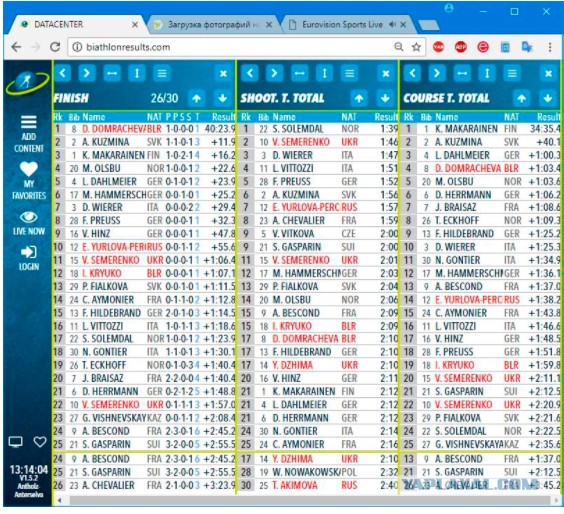Select S. SOLEMDAL row ranked 1 in SHOOT. T. TOTAL

[318, 129]
